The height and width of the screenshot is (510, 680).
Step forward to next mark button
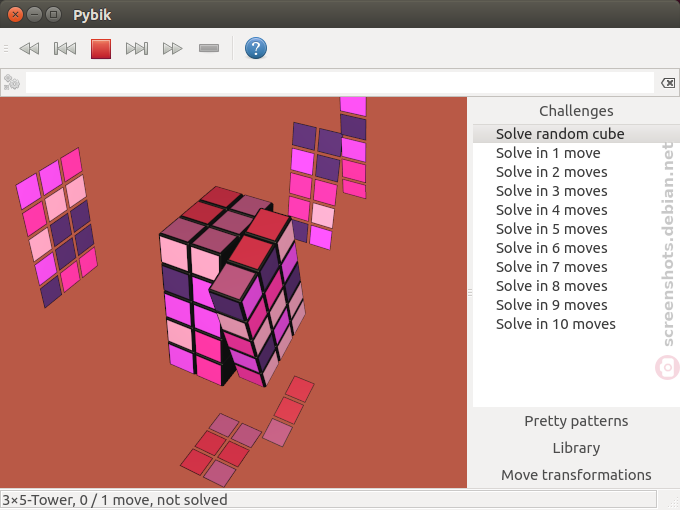pyautogui.click(x=137, y=48)
